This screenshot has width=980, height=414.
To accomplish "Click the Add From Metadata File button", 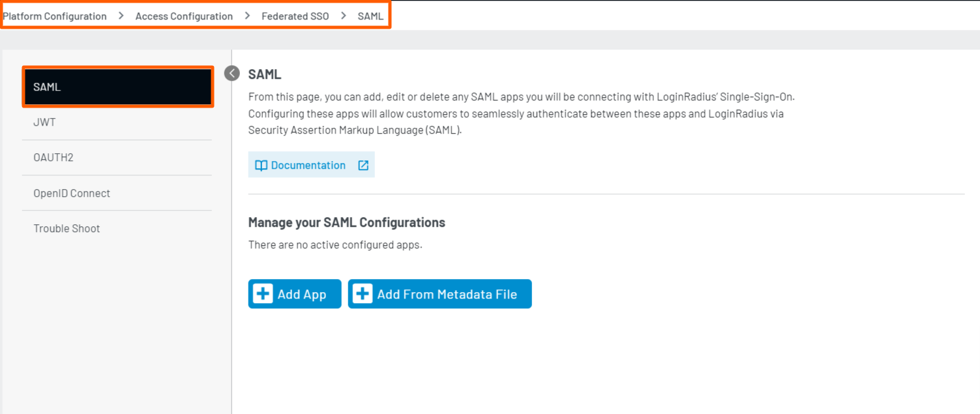I will click(439, 293).
